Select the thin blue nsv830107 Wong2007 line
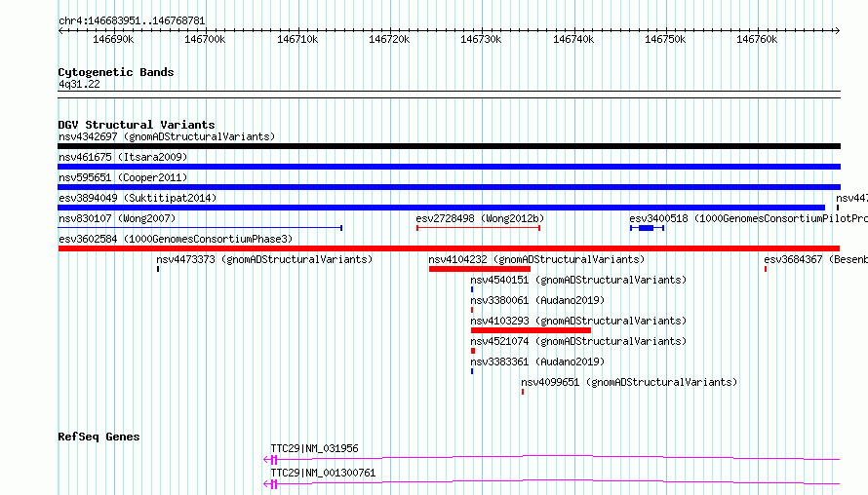Viewport: 868px width, 495px height. [x=200, y=228]
